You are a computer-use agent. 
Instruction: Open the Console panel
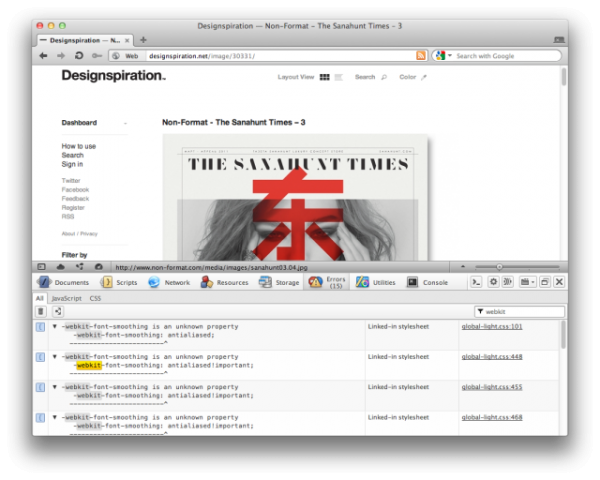point(427,282)
